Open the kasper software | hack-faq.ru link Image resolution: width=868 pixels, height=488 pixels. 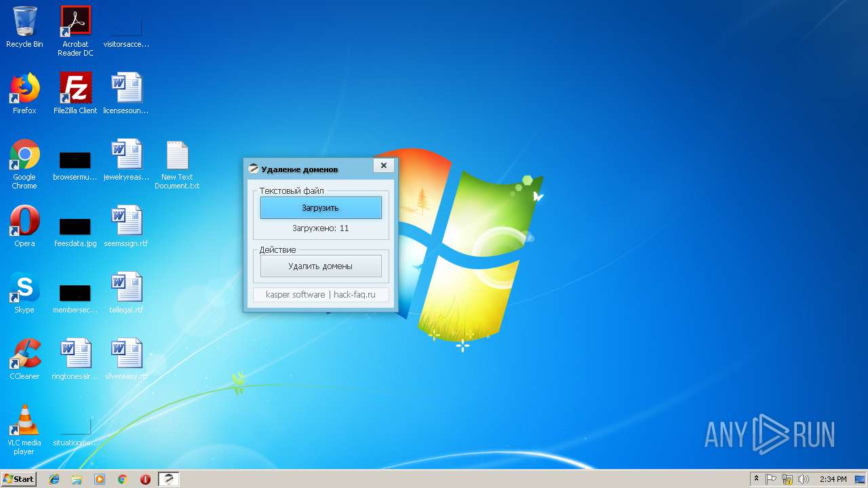click(x=321, y=295)
